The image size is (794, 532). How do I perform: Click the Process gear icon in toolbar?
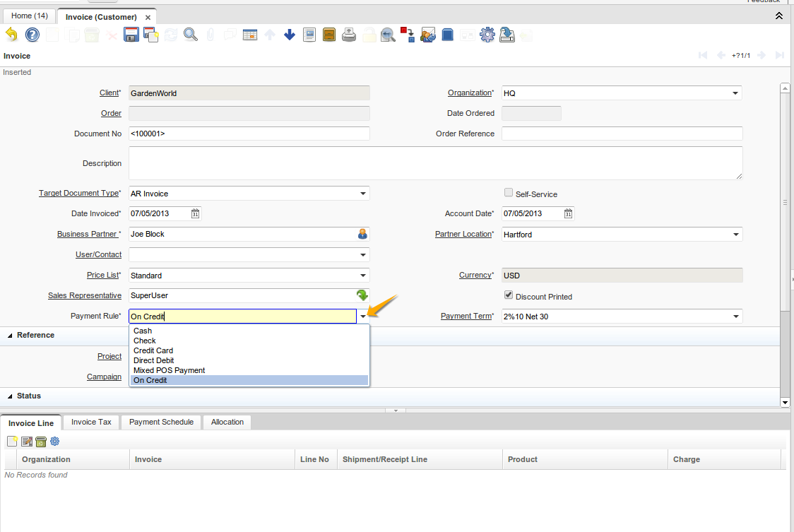click(487, 35)
